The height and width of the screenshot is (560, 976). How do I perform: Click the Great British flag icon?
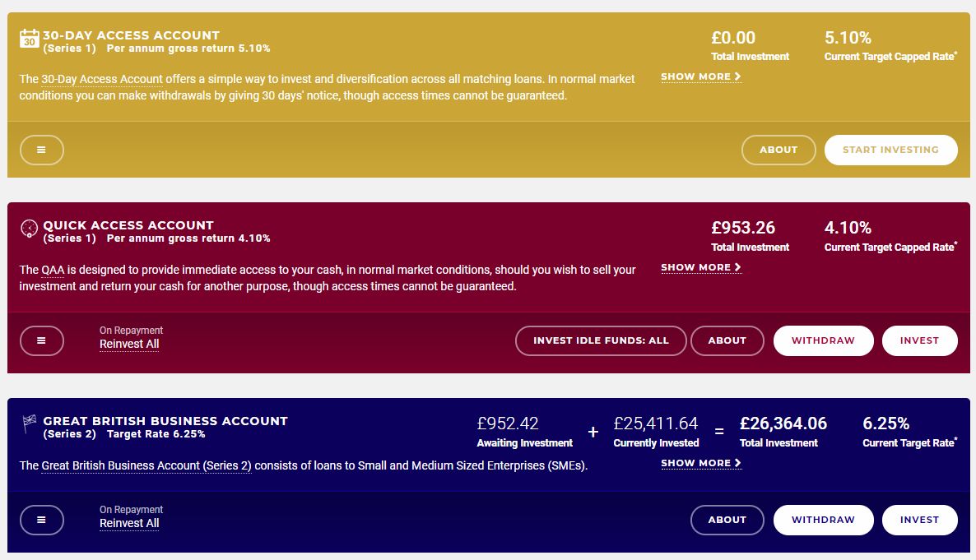30,423
